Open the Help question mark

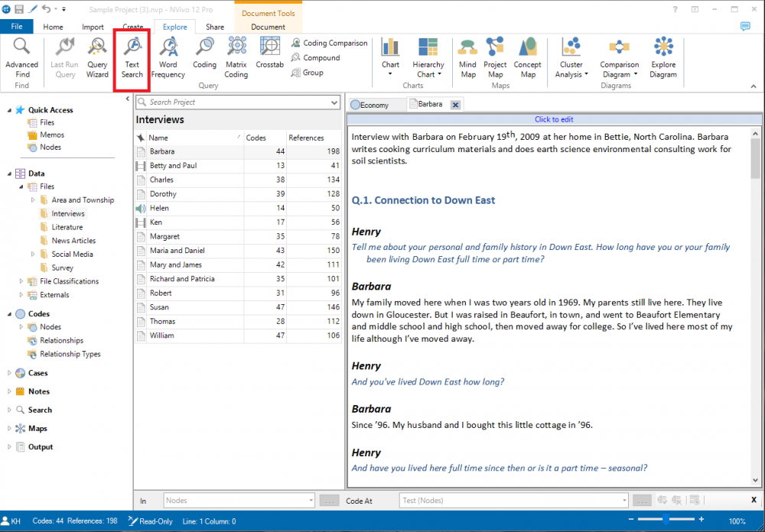tap(675, 9)
